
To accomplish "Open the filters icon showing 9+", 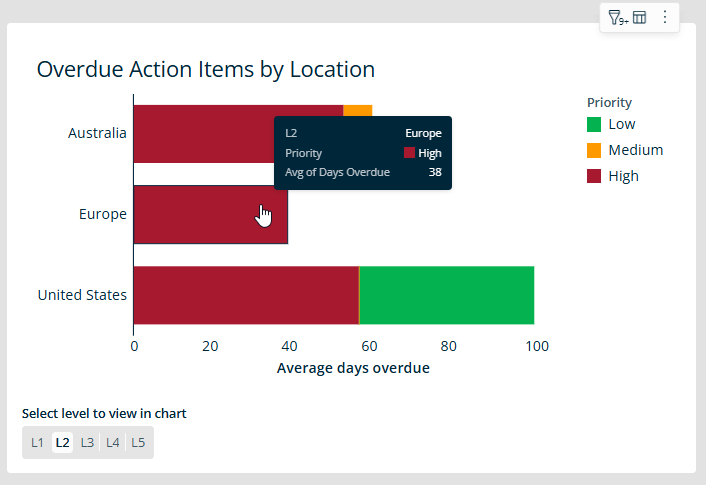I will tap(617, 17).
